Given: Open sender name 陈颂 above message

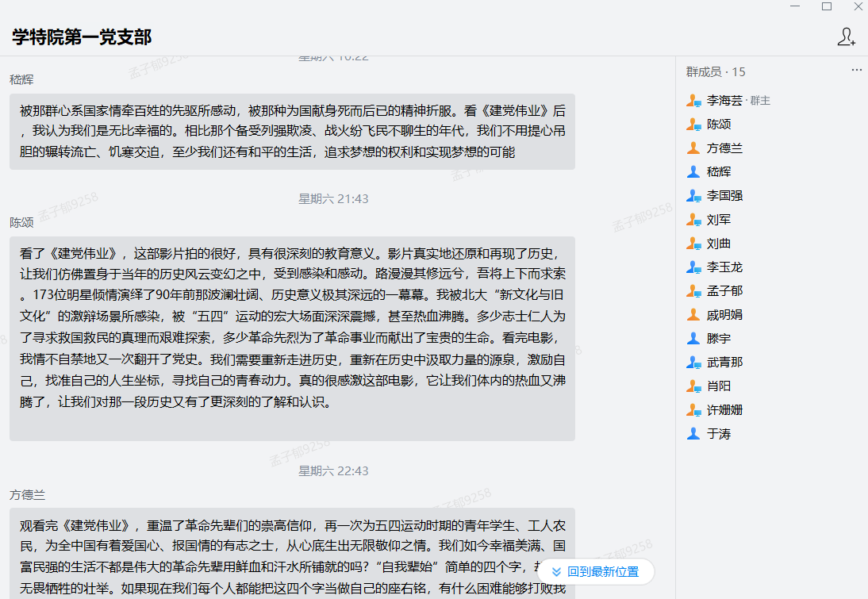Looking at the screenshot, I should [x=21, y=223].
